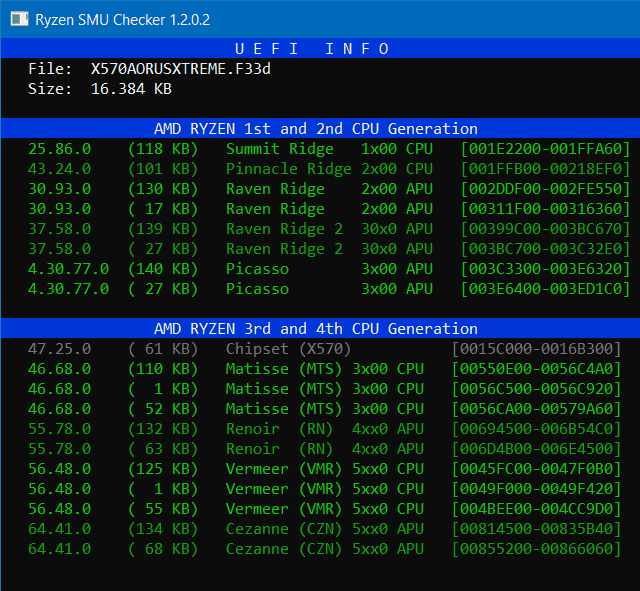Screen dimensions: 640x591
Task: Click the Summit Ridge name
Action: point(280,149)
